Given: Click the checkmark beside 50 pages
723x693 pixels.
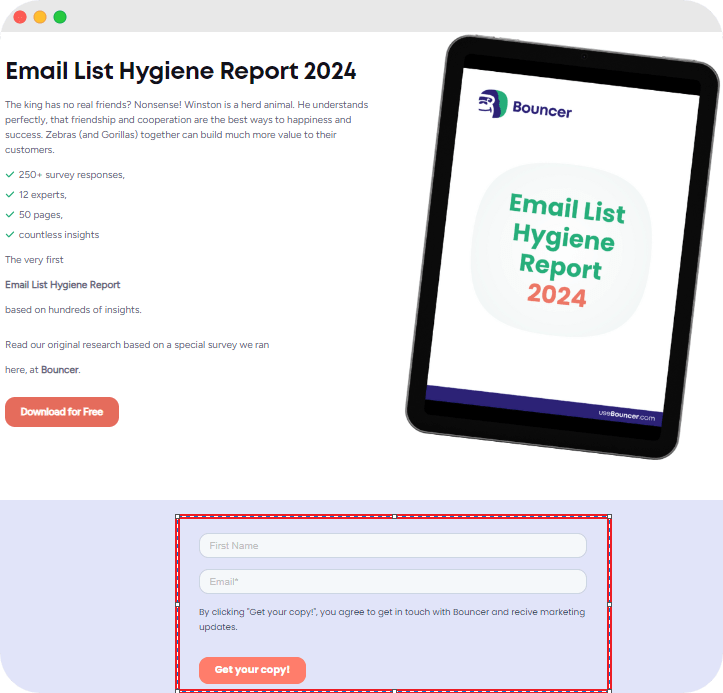Looking at the screenshot, I should [10, 214].
